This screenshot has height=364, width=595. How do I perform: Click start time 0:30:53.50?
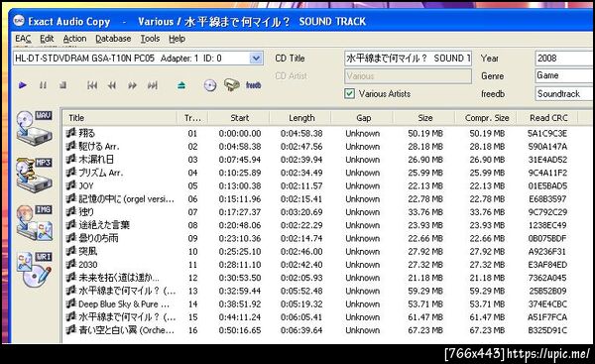coord(240,278)
